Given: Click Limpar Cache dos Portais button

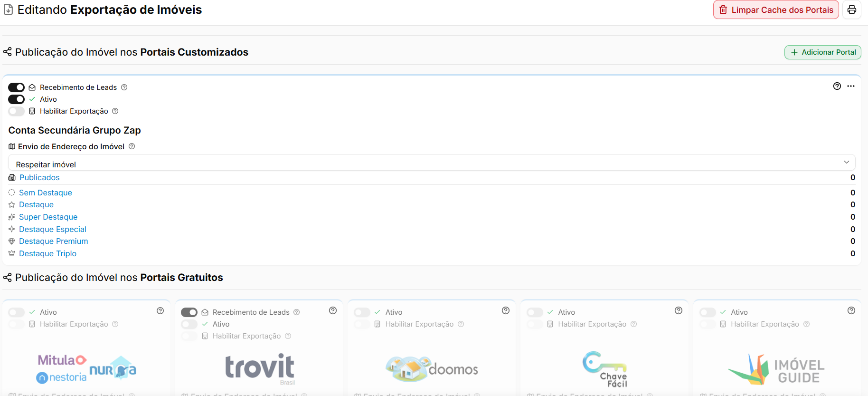Looking at the screenshot, I should pos(776,10).
